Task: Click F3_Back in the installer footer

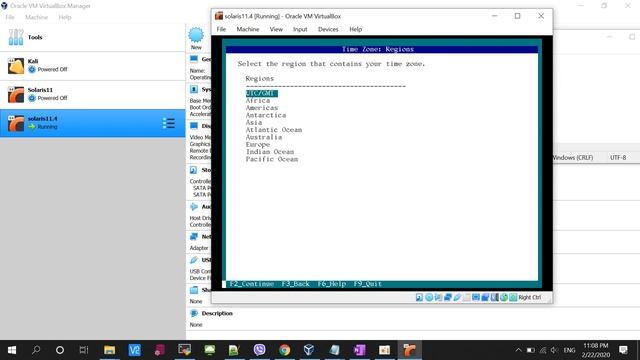Action: pos(296,284)
